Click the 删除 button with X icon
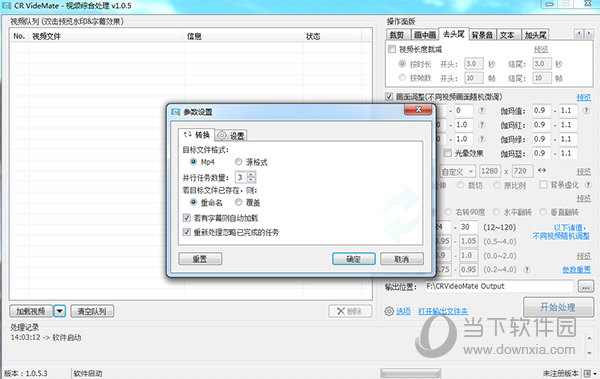Image resolution: width=600 pixels, height=379 pixels. (350, 311)
